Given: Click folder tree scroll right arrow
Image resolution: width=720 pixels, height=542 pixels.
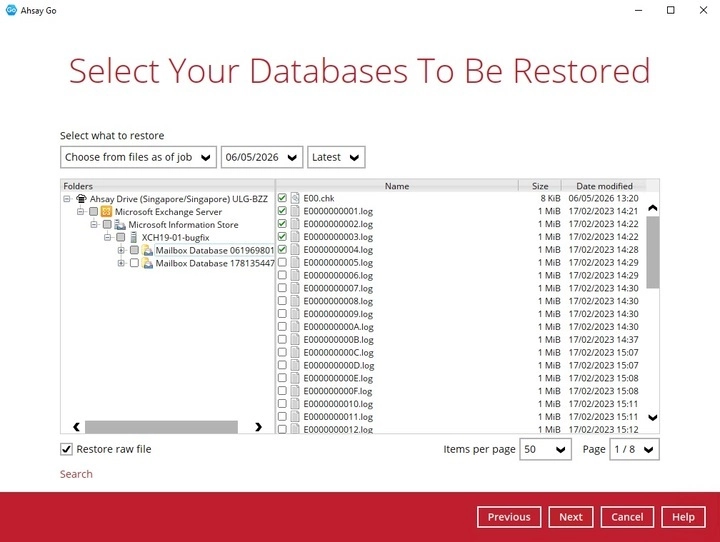Looking at the screenshot, I should (259, 427).
